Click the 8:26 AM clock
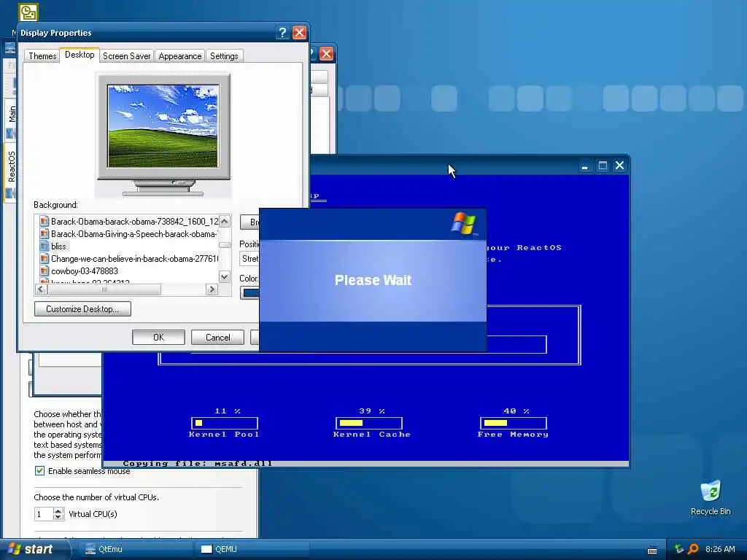 (x=720, y=549)
